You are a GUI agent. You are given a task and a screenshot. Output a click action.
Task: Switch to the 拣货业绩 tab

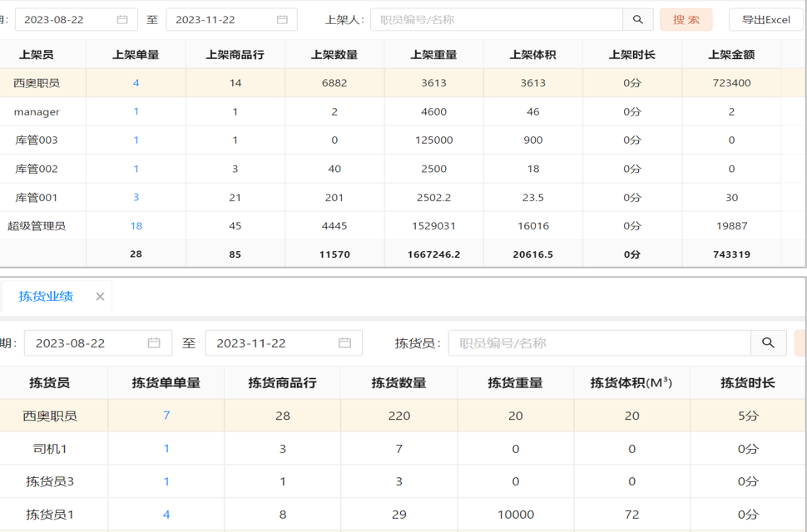[x=46, y=297]
